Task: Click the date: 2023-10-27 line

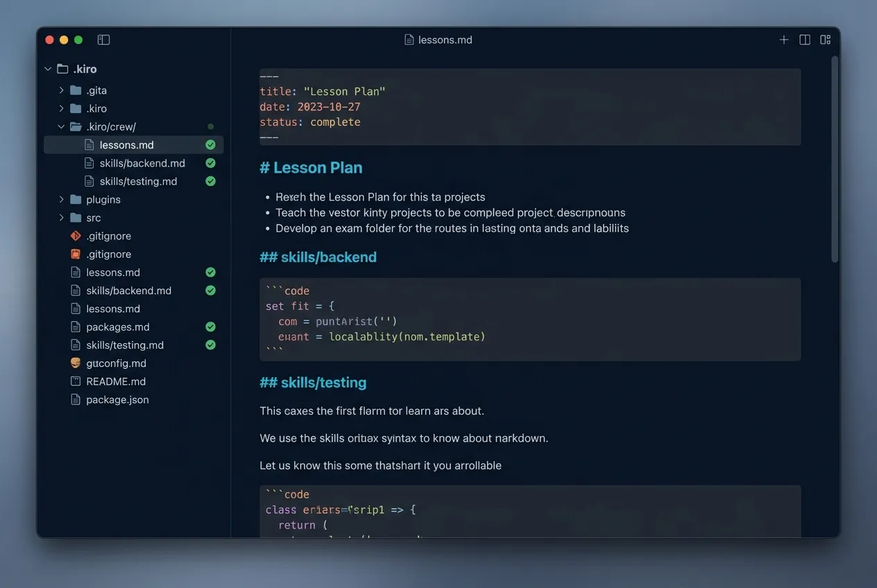Action: (310, 107)
